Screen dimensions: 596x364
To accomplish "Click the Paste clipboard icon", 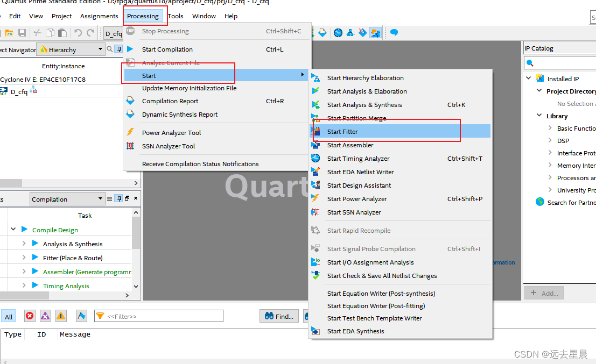I will (62, 33).
